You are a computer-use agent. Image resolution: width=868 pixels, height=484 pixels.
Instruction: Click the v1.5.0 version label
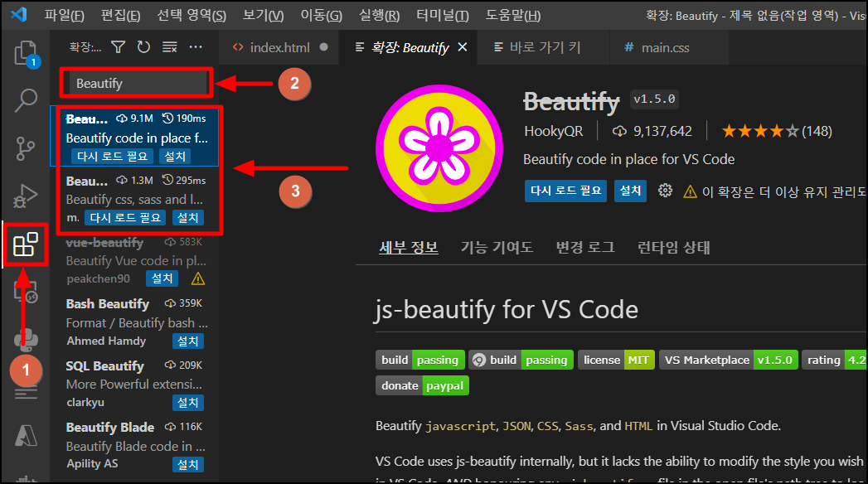[x=654, y=99]
